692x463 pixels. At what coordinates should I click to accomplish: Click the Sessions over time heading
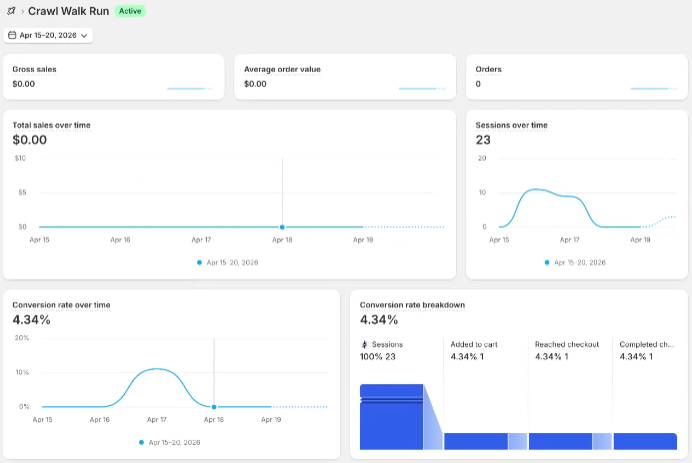(x=511, y=125)
